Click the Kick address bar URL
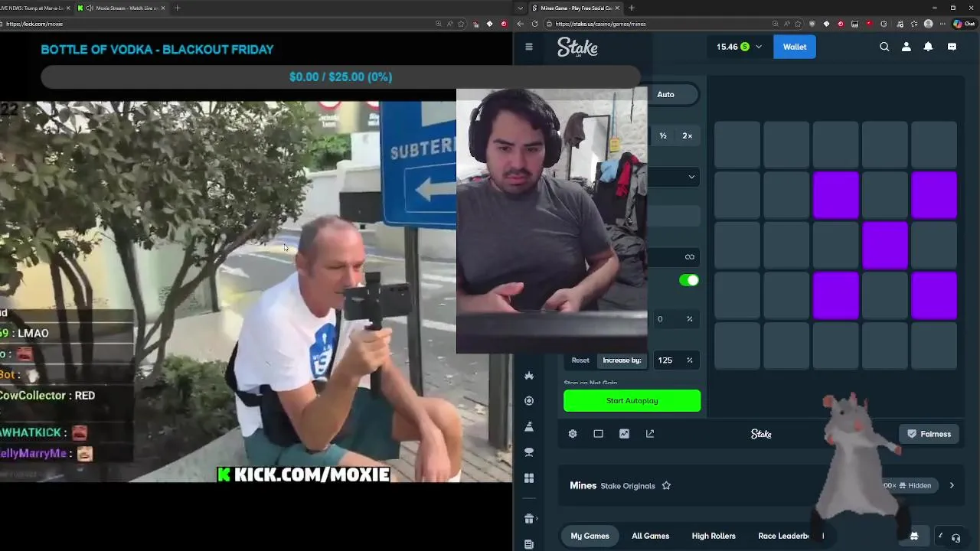This screenshot has height=551, width=980. (34, 24)
